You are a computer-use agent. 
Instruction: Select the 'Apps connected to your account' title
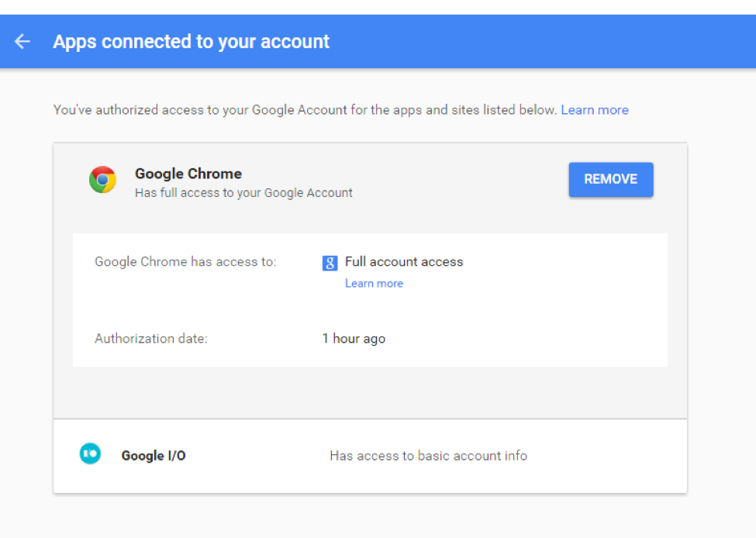click(191, 42)
